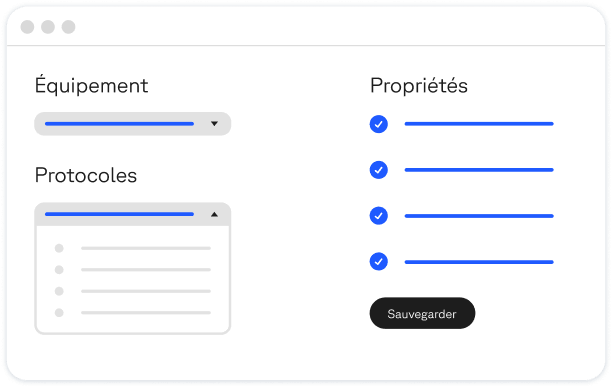Click the third gray window control dot
The image size is (612, 386).
(68, 27)
